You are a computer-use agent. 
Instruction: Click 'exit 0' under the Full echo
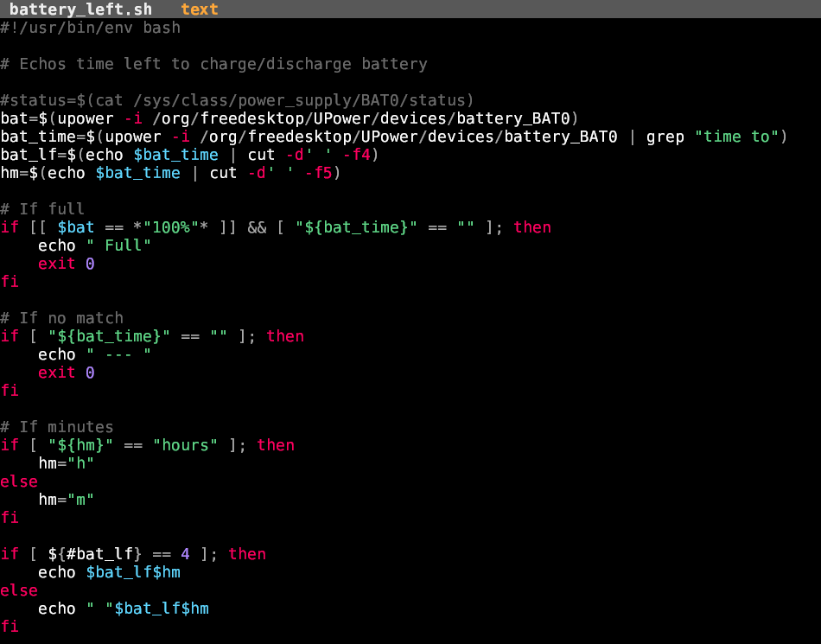[67, 264]
